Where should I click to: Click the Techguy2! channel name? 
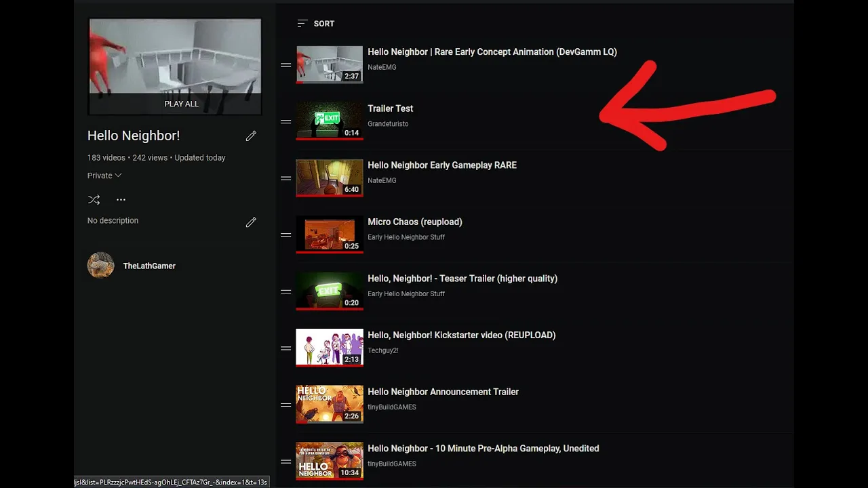point(383,350)
